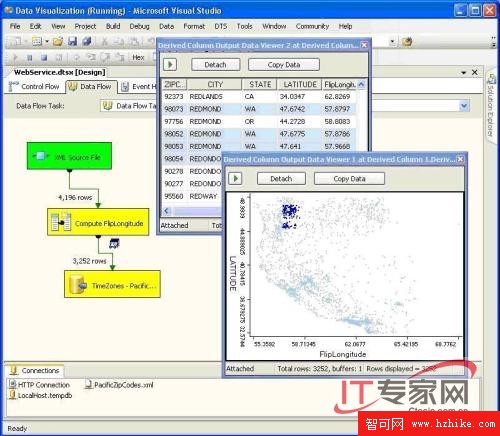Open the DTS menu
This screenshot has height=436, width=500.
pos(220,26)
